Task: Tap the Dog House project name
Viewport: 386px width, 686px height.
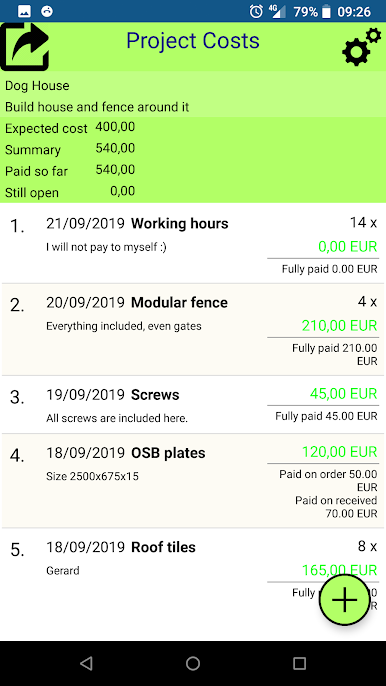Action: coord(37,85)
